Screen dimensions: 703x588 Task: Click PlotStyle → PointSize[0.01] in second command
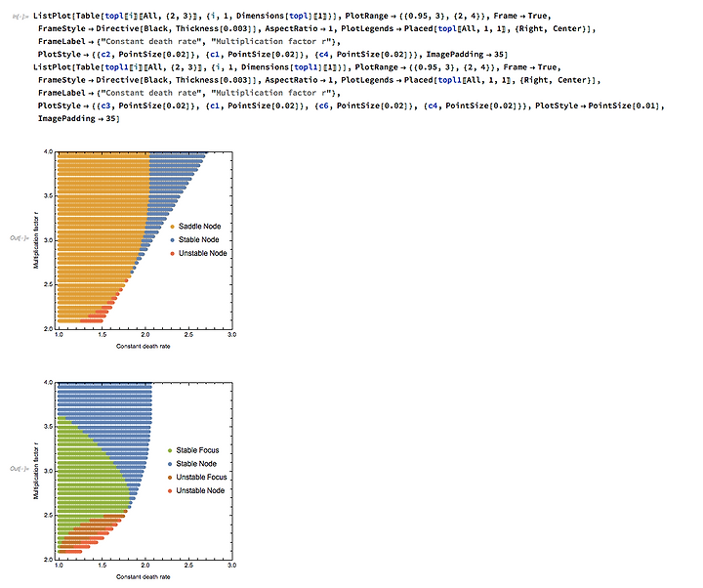[x=597, y=105]
